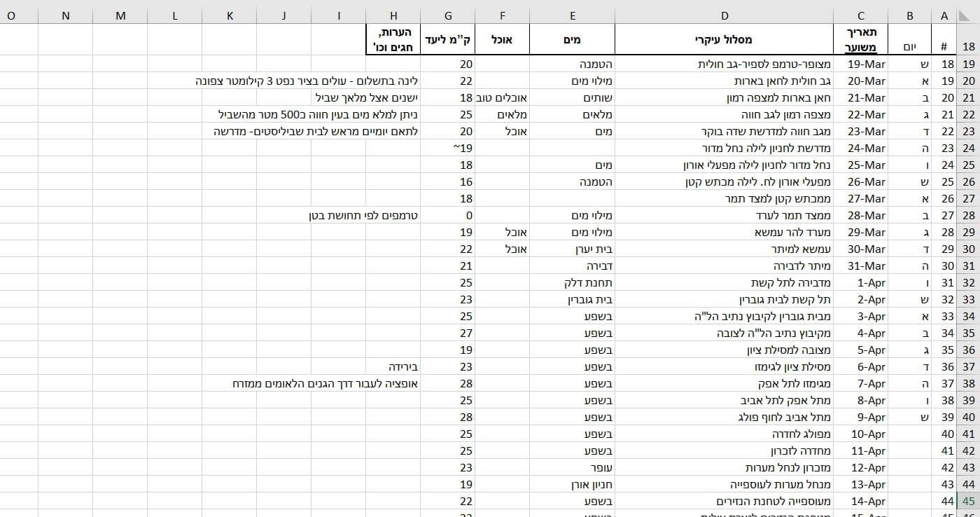Select the 'תאריך משוער' header cell
This screenshot has height=517, width=980.
click(860, 39)
